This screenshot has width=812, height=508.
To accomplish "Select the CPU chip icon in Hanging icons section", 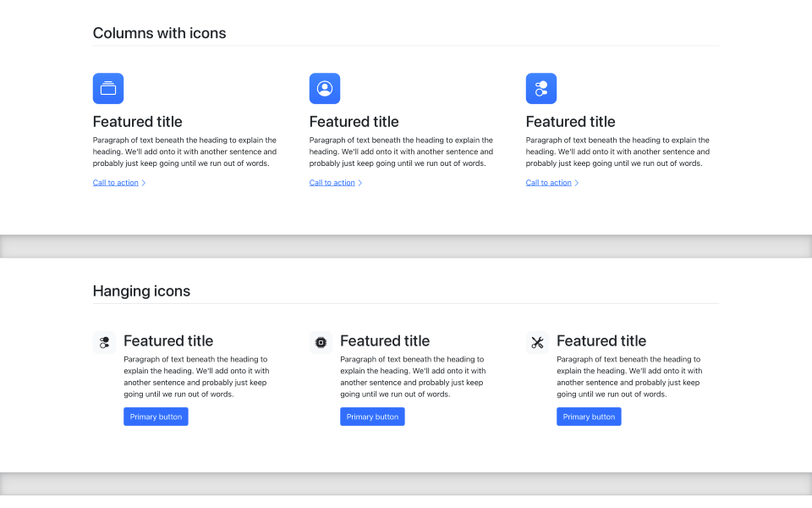I will pyautogui.click(x=321, y=342).
